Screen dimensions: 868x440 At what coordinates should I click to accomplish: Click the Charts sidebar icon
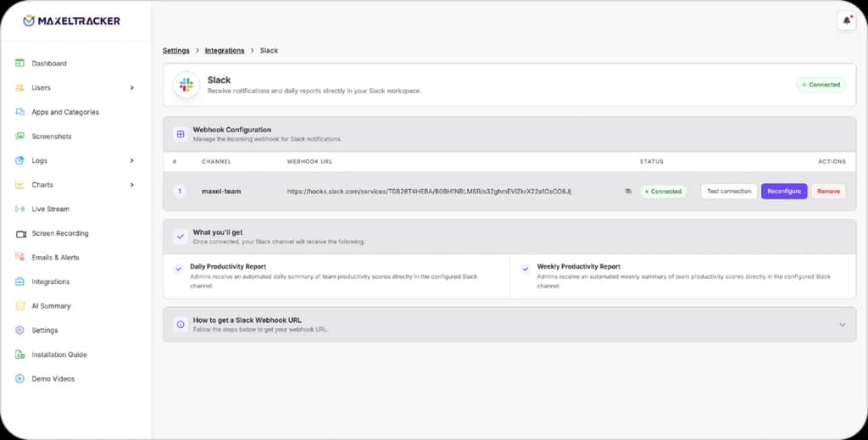[x=20, y=185]
